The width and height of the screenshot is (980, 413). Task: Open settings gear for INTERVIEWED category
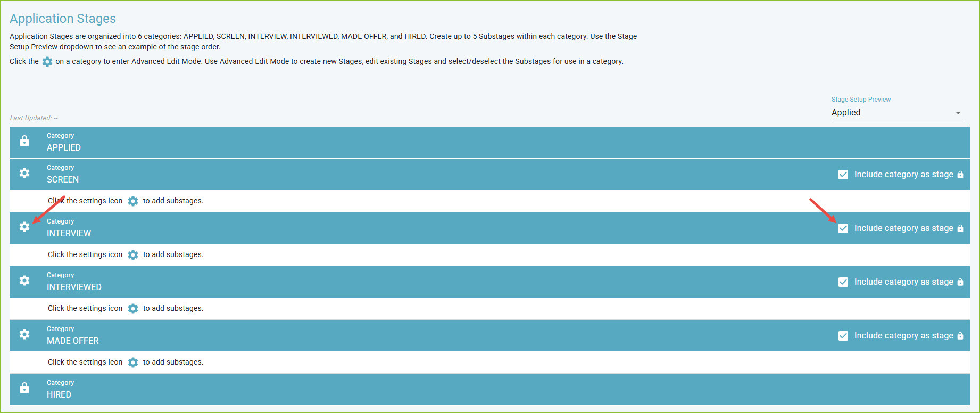[24, 280]
